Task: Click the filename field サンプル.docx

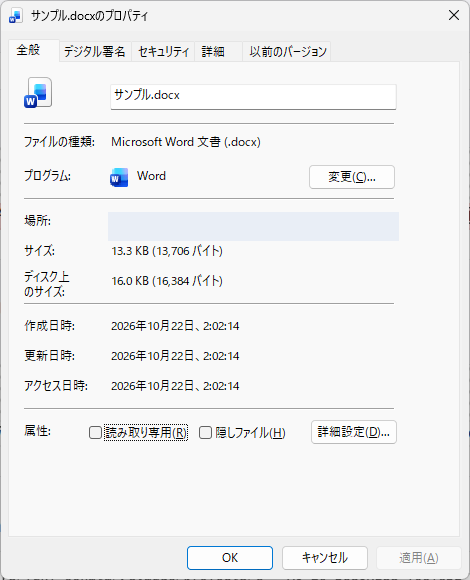Action: tap(253, 97)
